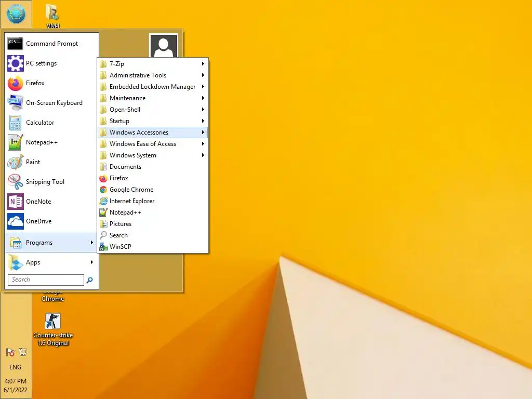The width and height of the screenshot is (532, 399).
Task: Expand the Apps submenu arrow
Action: click(x=91, y=262)
